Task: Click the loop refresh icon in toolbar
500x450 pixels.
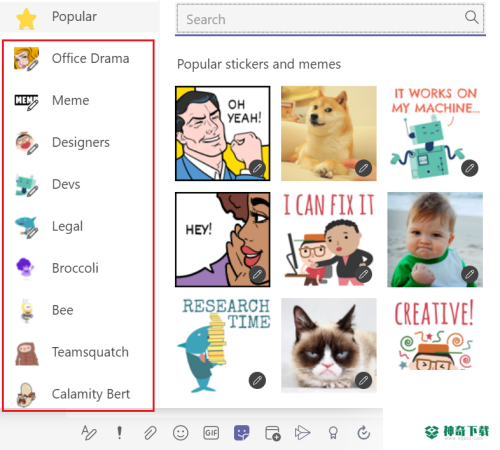Action: pyautogui.click(x=364, y=433)
